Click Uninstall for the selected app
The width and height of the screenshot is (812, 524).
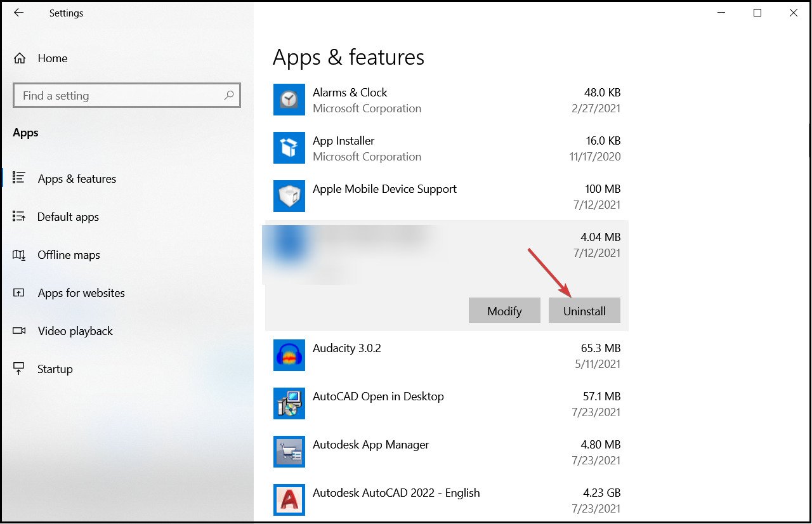(584, 311)
